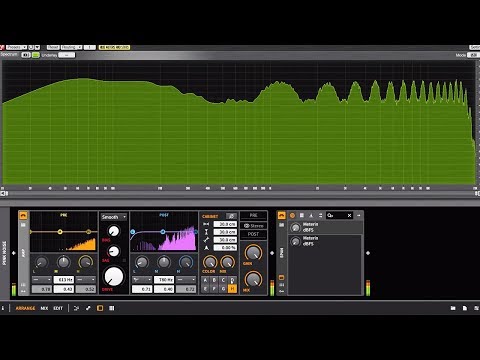Select cabinet type C
The width and height of the screenshot is (480, 360).
223,280
